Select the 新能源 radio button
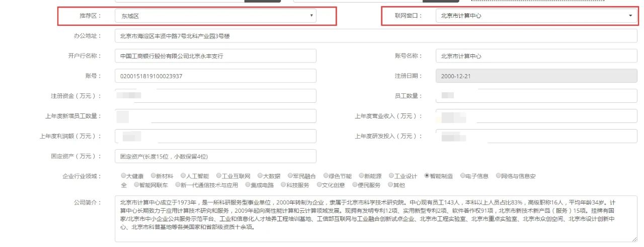The image size is (644, 247). (361, 176)
